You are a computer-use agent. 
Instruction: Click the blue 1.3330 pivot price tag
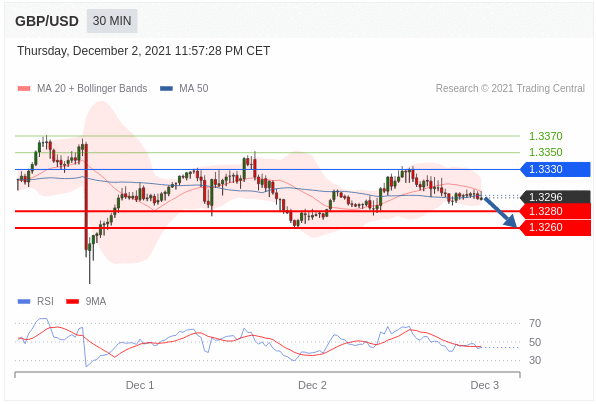tap(555, 169)
